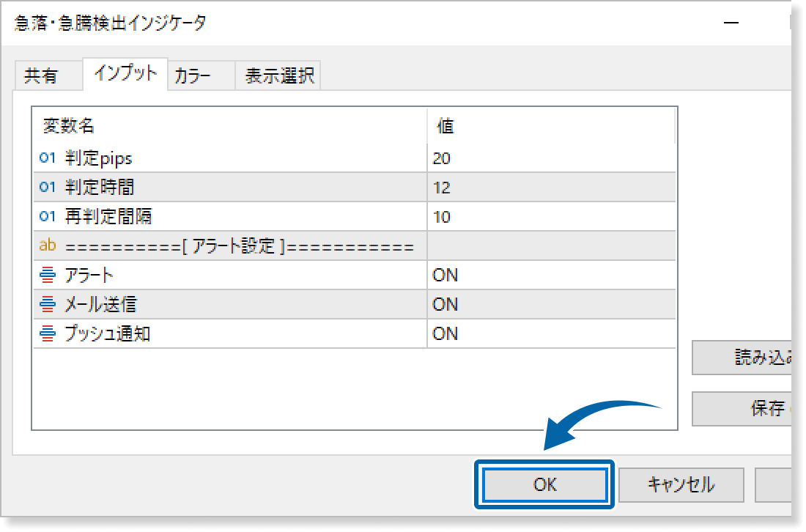This screenshot has width=806, height=532.
Task: Toggle the プッシュ通知 ON value
Action: click(x=445, y=334)
